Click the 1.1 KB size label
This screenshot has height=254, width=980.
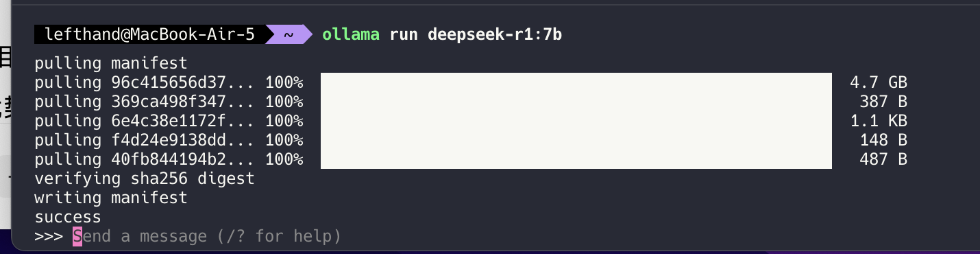(879, 122)
